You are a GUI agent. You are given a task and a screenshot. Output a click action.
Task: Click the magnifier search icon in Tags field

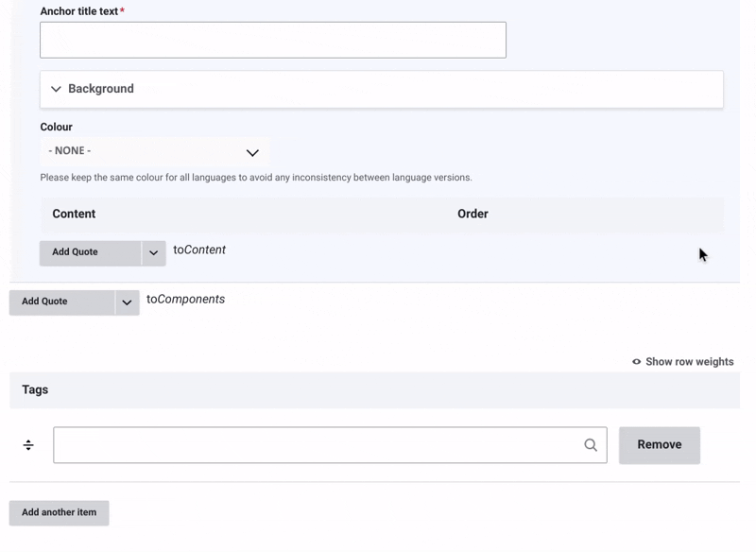tap(591, 445)
